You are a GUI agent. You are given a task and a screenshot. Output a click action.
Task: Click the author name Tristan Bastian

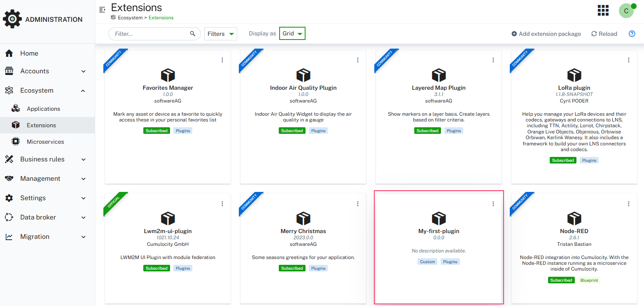(574, 244)
